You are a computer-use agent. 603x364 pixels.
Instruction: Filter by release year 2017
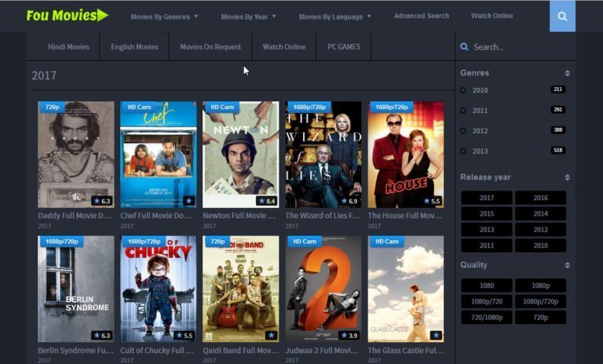pos(487,198)
